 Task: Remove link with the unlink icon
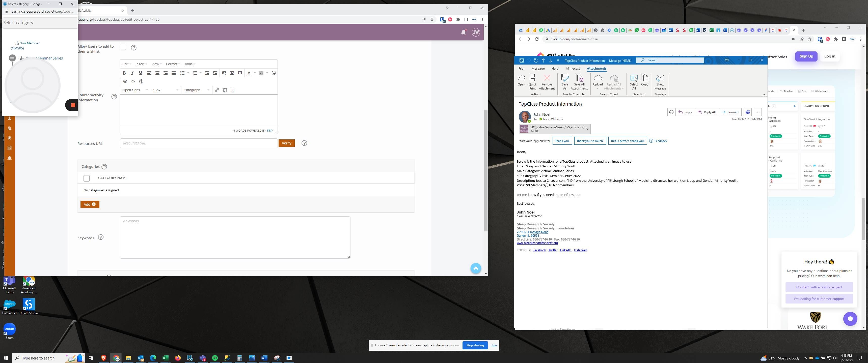(225, 90)
